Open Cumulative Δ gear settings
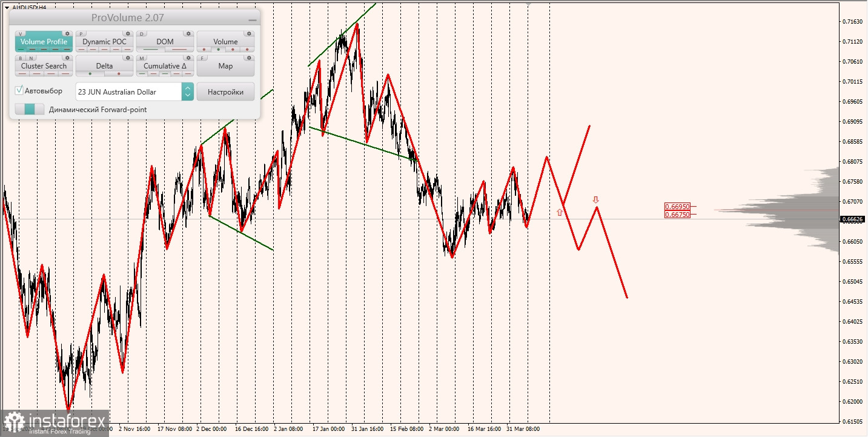This screenshot has height=437, width=868. tap(188, 58)
